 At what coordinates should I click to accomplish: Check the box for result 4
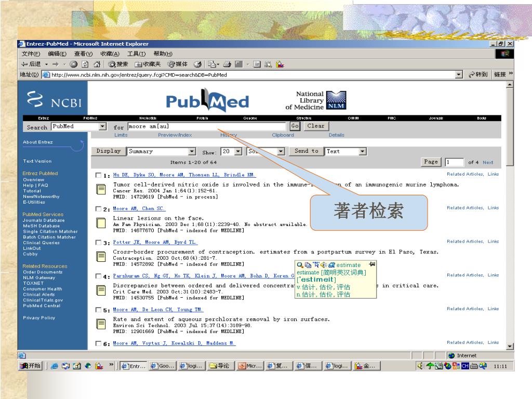pyautogui.click(x=98, y=276)
